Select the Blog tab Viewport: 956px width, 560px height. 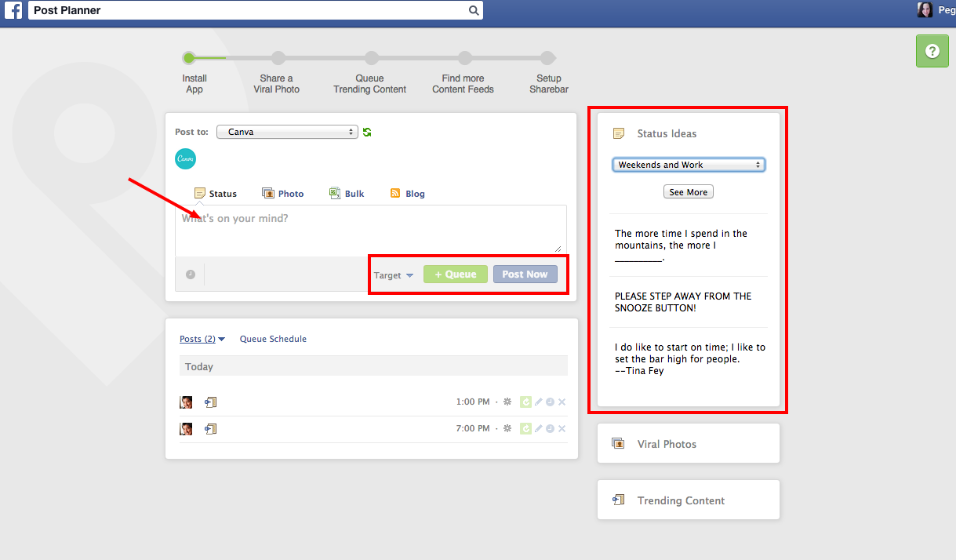pos(407,194)
